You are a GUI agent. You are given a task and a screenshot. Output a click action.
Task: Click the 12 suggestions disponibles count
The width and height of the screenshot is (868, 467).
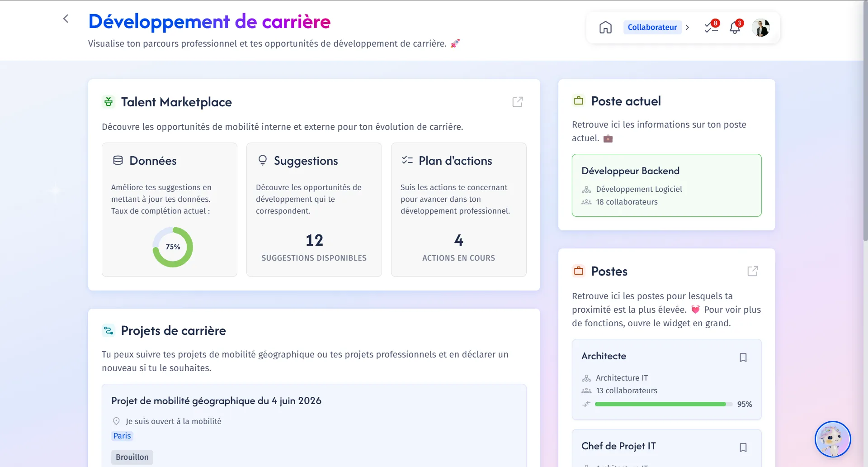tap(314, 240)
